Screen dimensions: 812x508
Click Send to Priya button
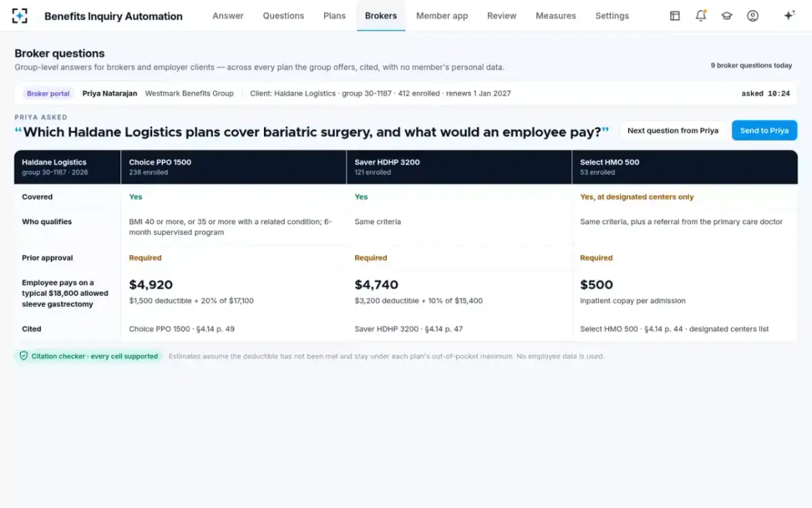point(764,131)
